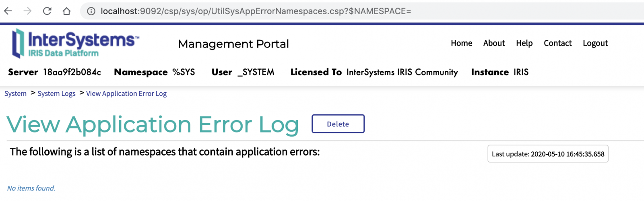Navigate to System Logs breadcrumb
This screenshot has width=644, height=201.
click(56, 93)
